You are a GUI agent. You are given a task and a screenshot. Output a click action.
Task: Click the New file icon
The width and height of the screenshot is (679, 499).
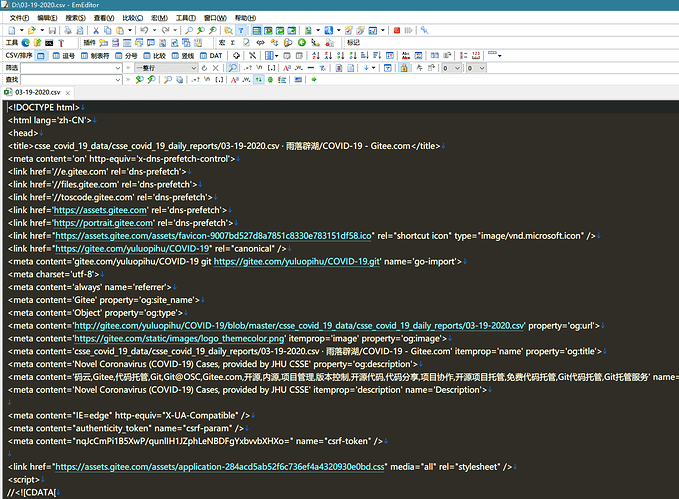pos(10,31)
